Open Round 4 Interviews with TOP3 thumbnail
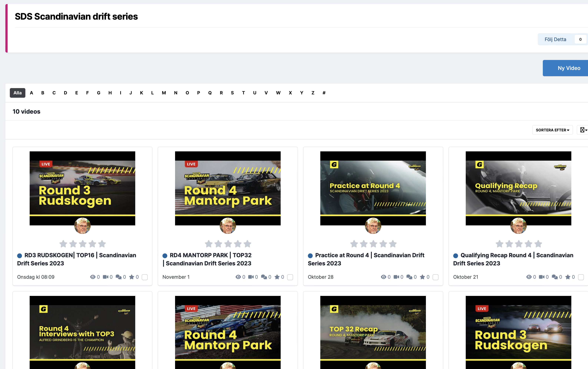Screen dimensions: 588x369 [82, 332]
